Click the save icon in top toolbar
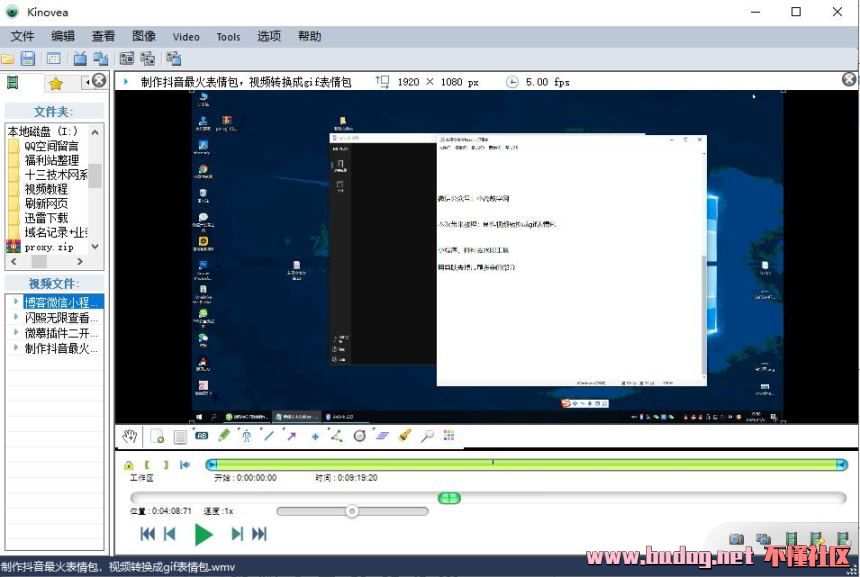This screenshot has height=577, width=860. [28, 59]
